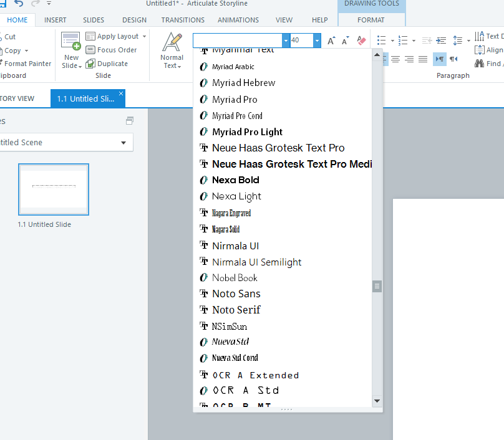The image size is (504, 440).
Task: Open the font name dropdown arrow
Action: [x=286, y=41]
